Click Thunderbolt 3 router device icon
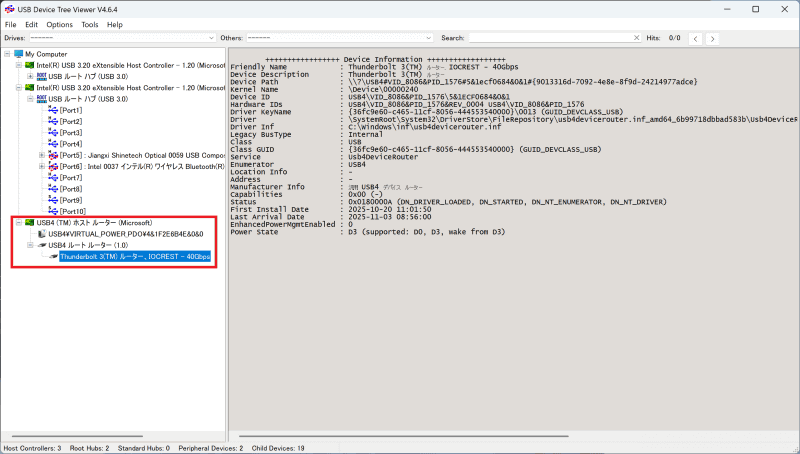Screen dimensions: 800x454 click(53, 257)
